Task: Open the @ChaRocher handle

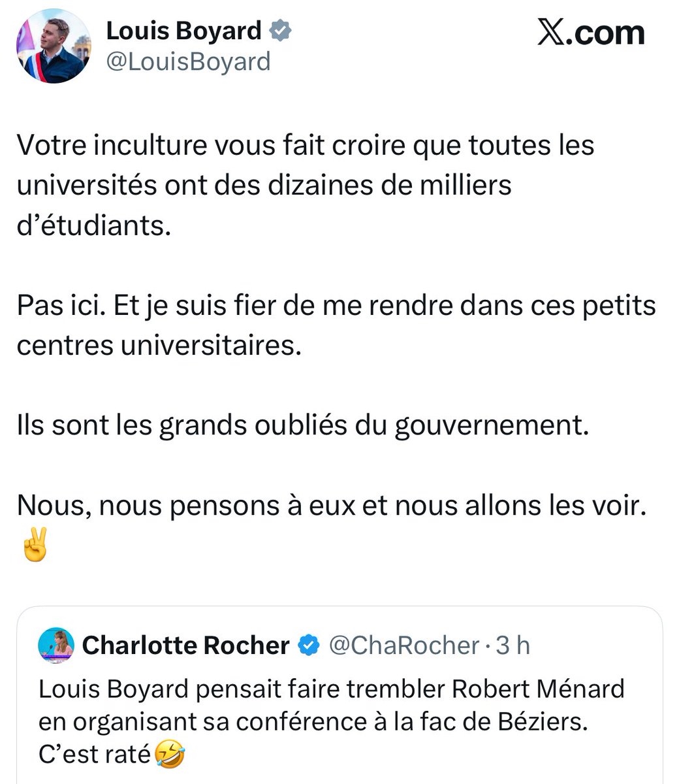Action: tap(403, 645)
